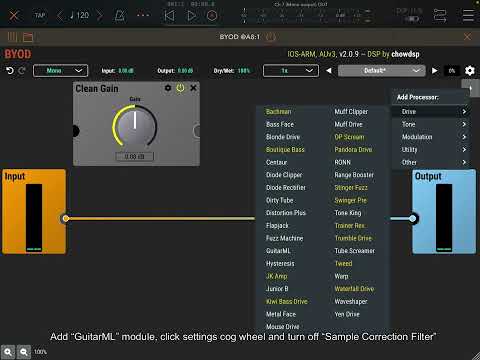The image size is (480, 360).
Task: Click the redo arrow in BYOD
Action: 22,71
